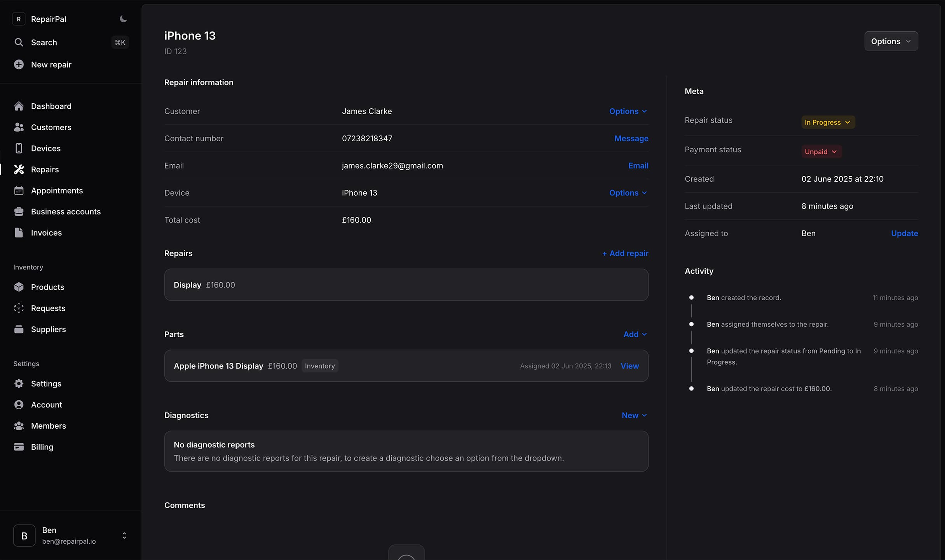This screenshot has width=945, height=560.
Task: Click the Dashboard home icon
Action: point(19,106)
